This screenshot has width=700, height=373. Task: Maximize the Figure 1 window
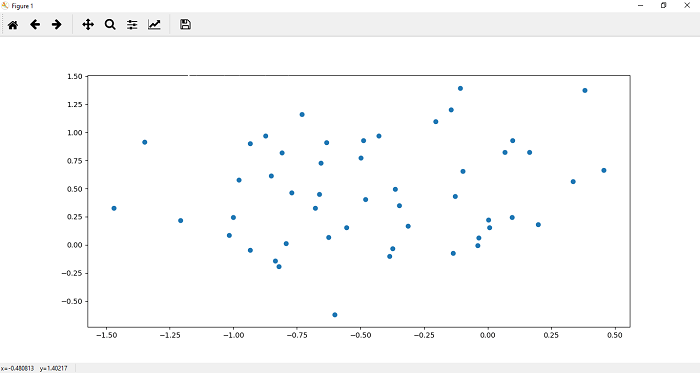[663, 5]
